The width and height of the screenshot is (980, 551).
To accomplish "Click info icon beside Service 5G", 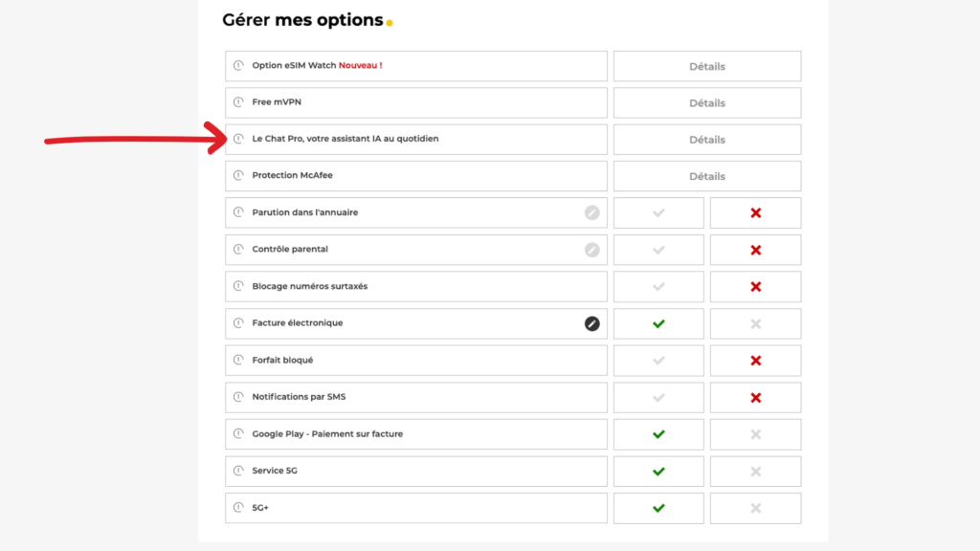I will pyautogui.click(x=238, y=471).
